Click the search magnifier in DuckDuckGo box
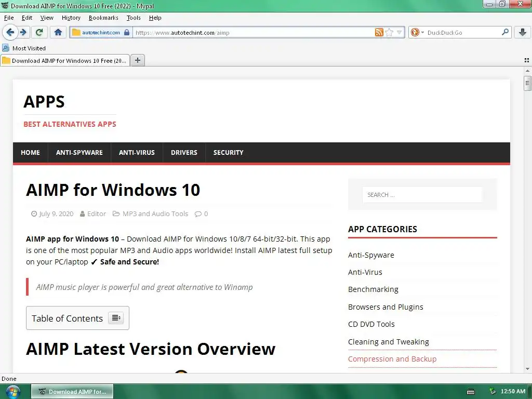 505,32
